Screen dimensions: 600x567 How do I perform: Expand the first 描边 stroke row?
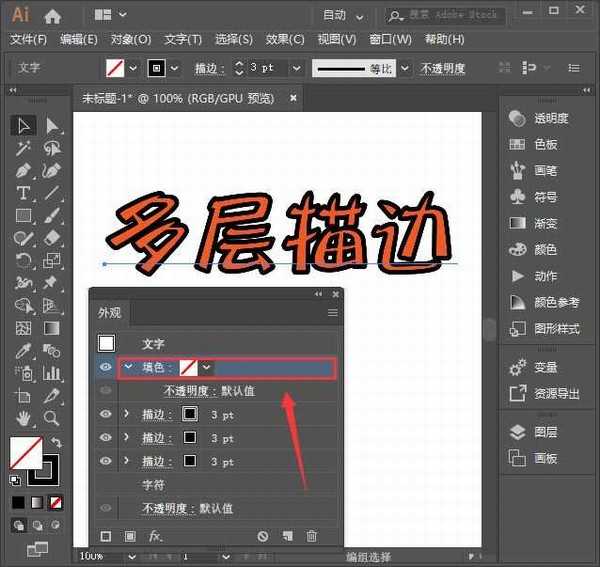click(x=127, y=414)
